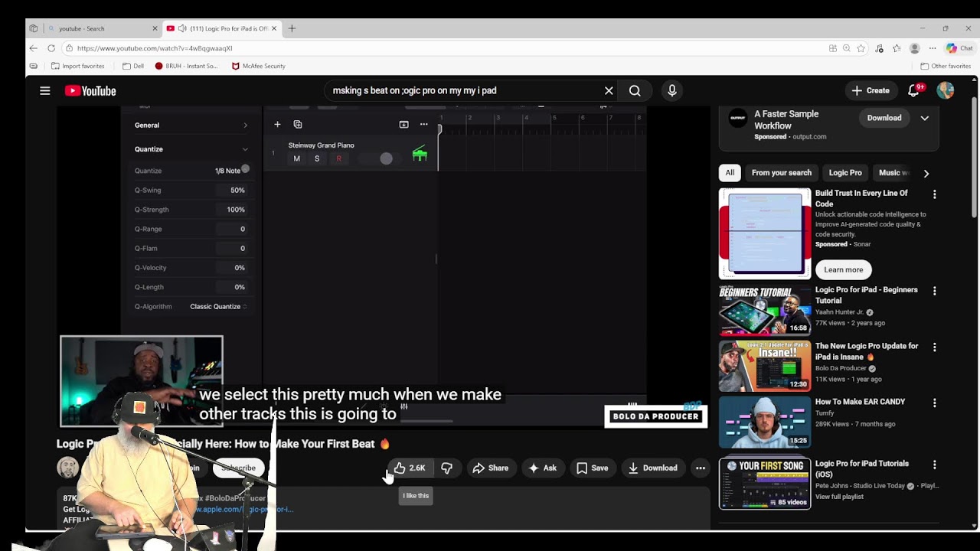Add a new track with plus icon
The image size is (980, 551).
pos(277,124)
